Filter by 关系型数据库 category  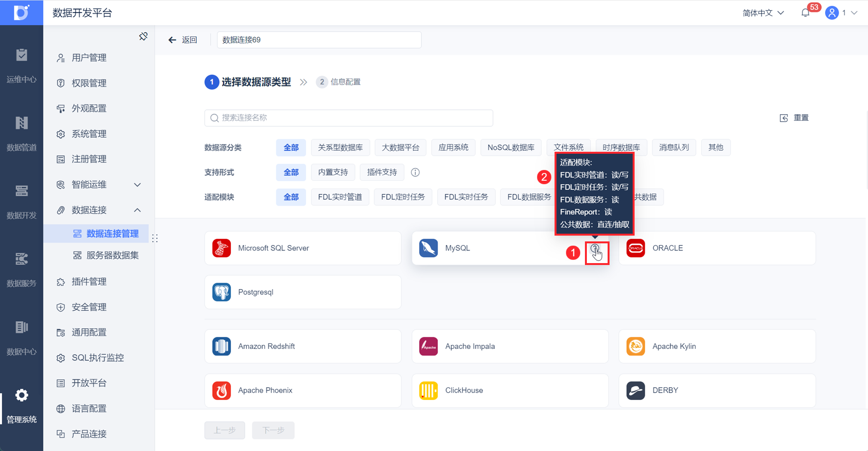click(340, 147)
